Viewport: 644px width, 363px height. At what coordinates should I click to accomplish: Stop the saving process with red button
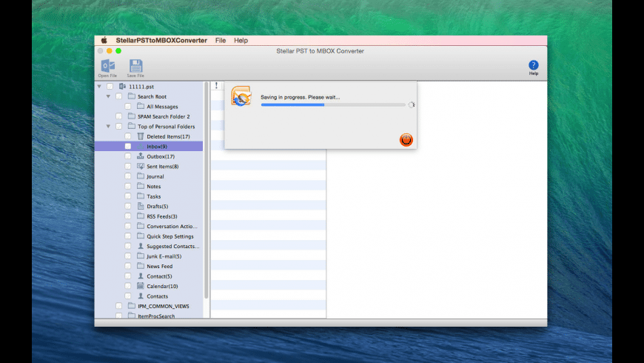coord(406,140)
